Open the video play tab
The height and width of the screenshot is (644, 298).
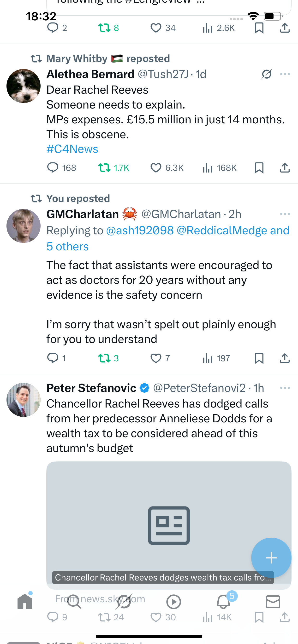[x=173, y=602]
